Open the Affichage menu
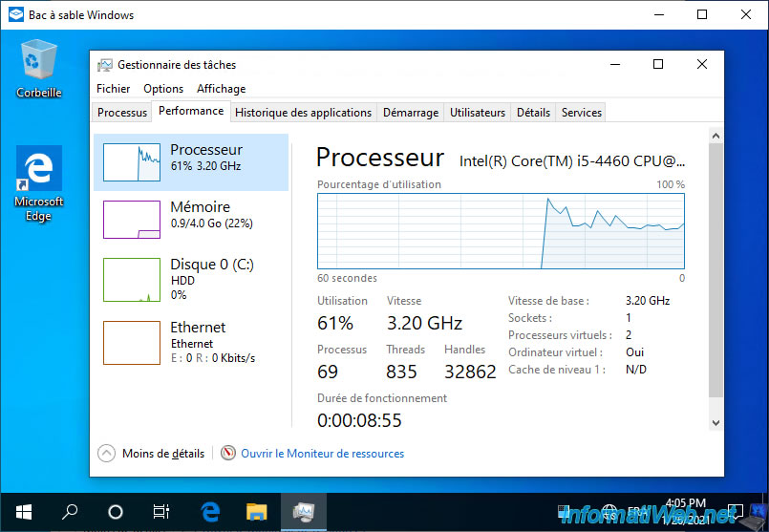The image size is (769, 532). [221, 89]
